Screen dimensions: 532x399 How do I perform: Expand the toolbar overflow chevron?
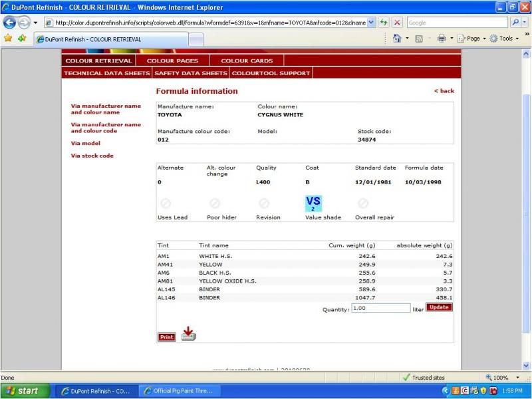[527, 35]
